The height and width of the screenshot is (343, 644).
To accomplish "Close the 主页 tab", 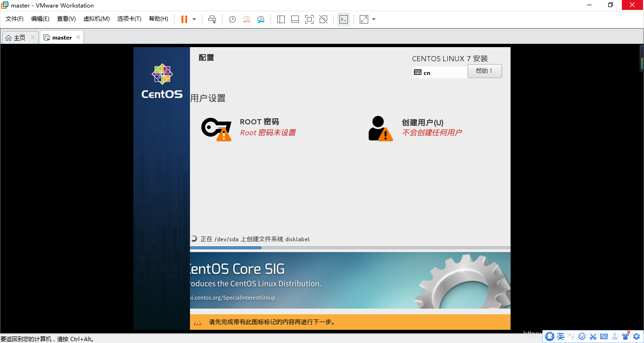I will click(x=33, y=37).
